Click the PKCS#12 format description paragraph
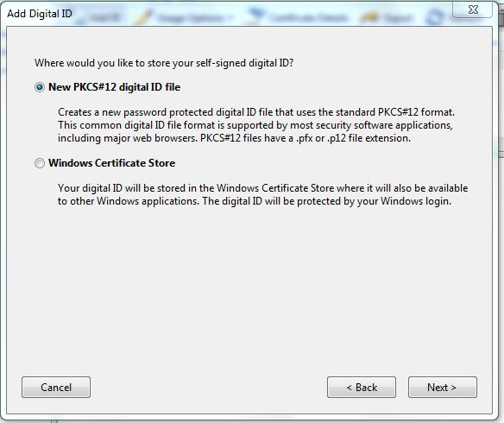This screenshot has width=504, height=423. pos(256,125)
